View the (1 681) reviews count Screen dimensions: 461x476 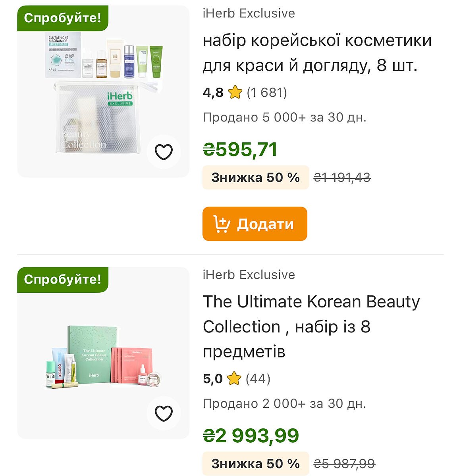point(267,92)
